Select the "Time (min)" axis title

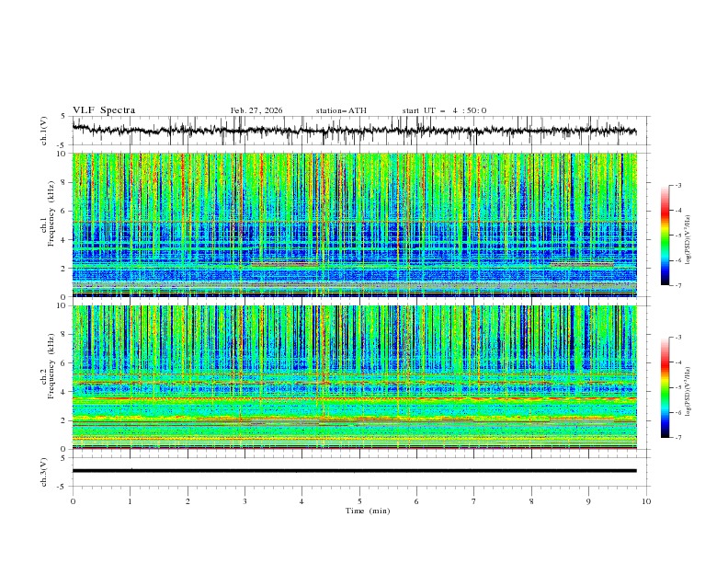click(x=368, y=511)
